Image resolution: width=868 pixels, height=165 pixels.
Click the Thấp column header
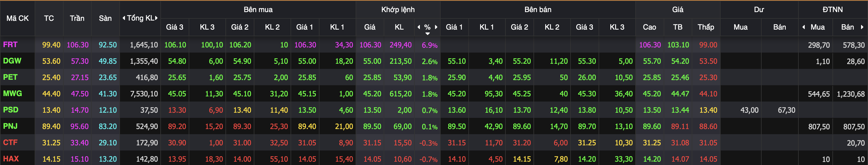pos(706,27)
